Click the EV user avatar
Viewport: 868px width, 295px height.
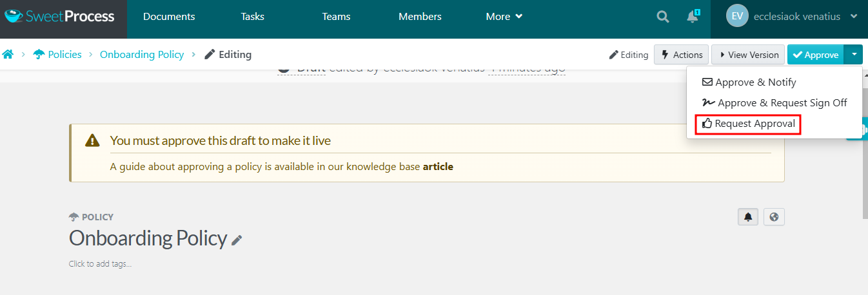737,16
